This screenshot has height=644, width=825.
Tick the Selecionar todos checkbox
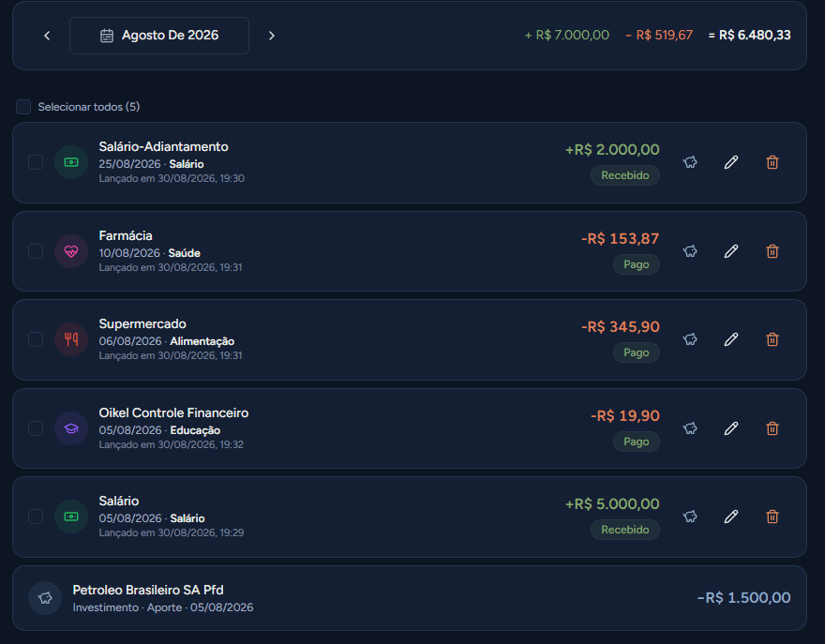point(23,107)
